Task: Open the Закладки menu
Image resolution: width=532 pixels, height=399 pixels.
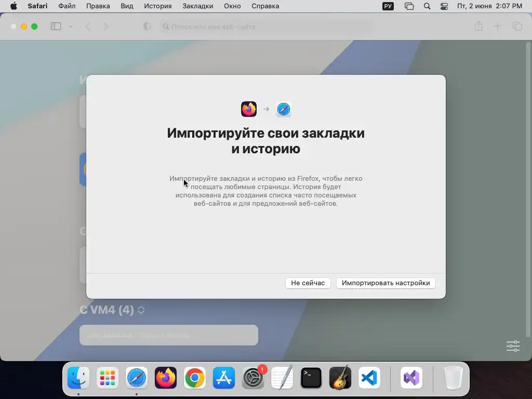Action: (198, 6)
